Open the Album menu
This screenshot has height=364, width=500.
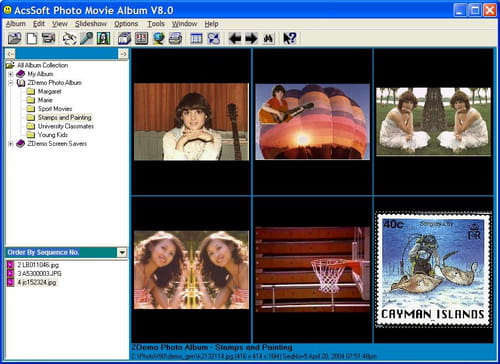coord(16,24)
